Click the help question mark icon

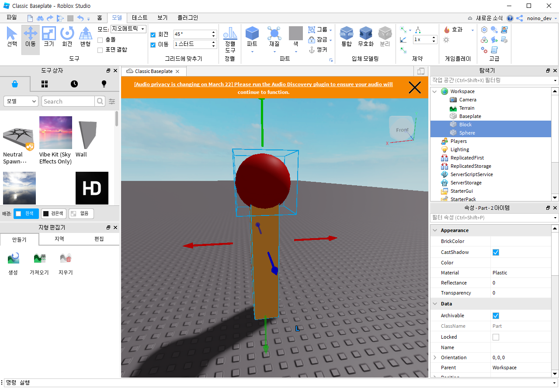point(510,18)
